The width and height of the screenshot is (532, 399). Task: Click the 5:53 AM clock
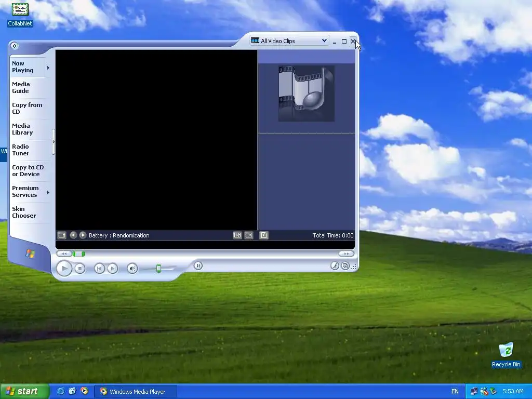pos(513,392)
